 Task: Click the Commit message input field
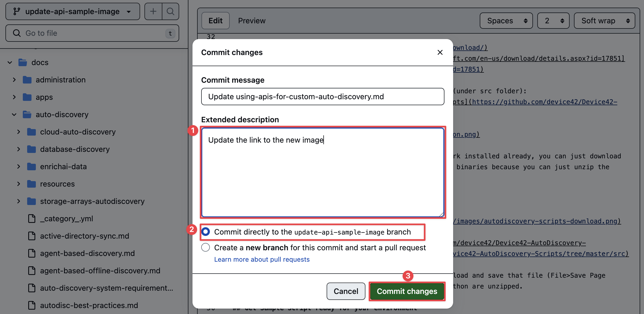(323, 97)
